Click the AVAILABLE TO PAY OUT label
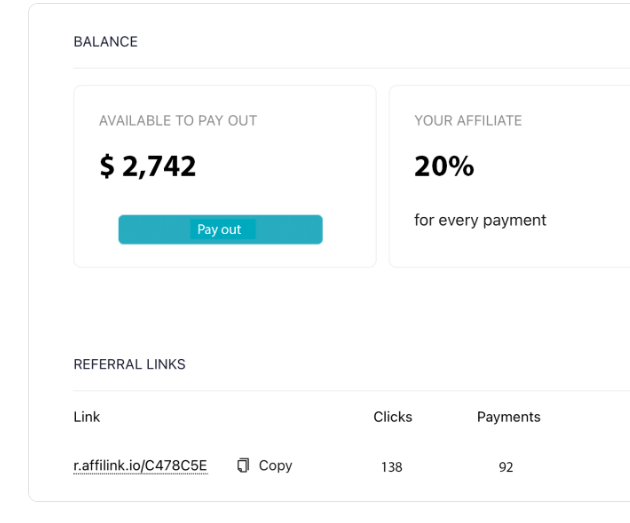Screen dimensions: 630x523 tap(178, 121)
